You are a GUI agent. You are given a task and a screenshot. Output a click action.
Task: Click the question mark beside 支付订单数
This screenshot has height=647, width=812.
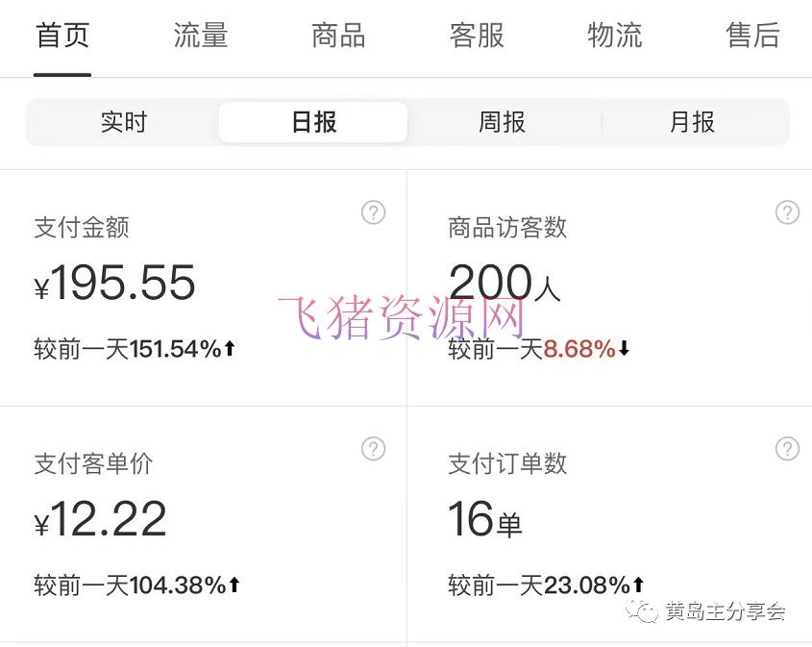pos(787,448)
